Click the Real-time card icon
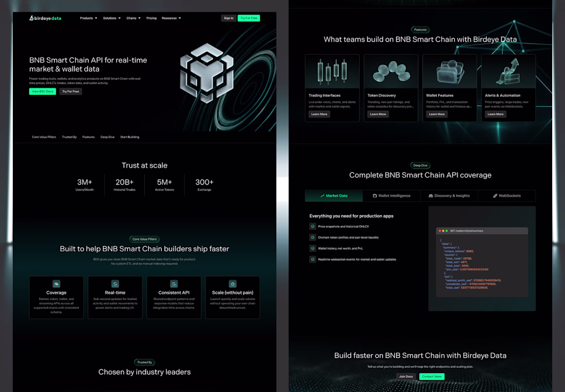The width and height of the screenshot is (565, 392). click(115, 284)
